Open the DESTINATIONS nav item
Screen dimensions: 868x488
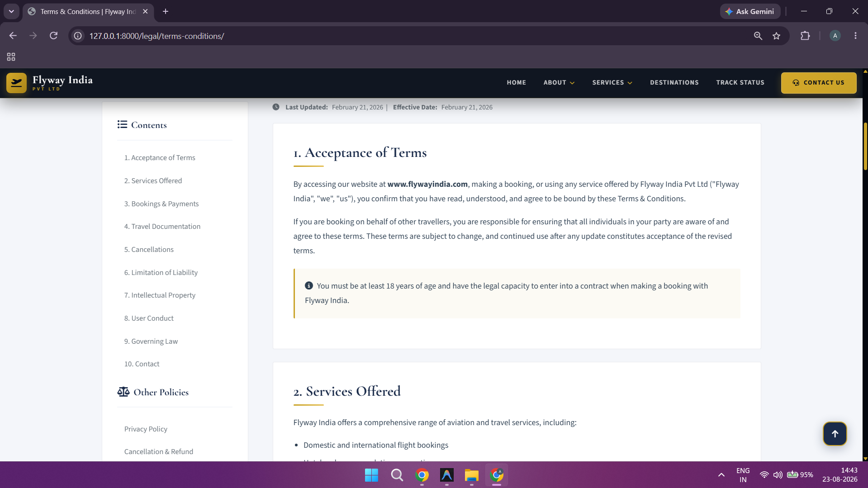pos(674,82)
